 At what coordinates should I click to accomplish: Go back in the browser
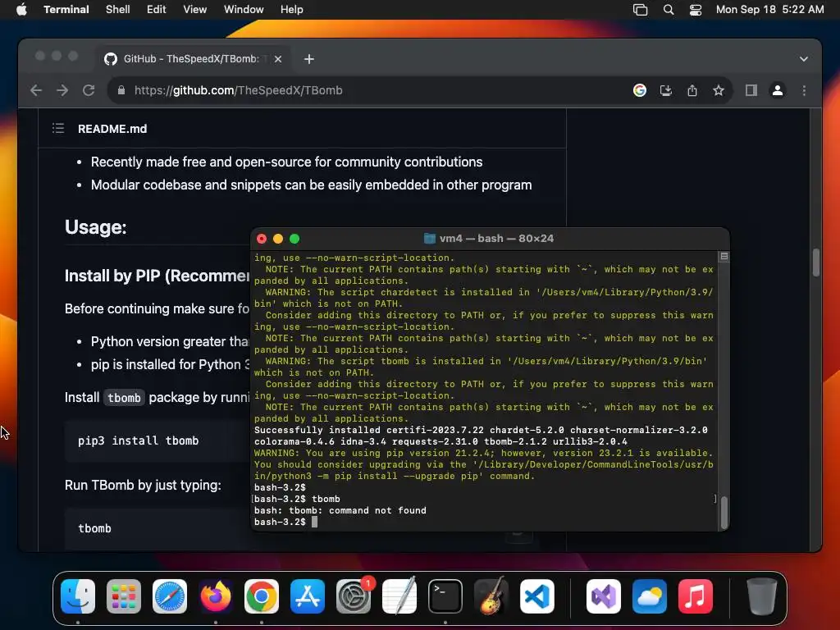(36, 90)
